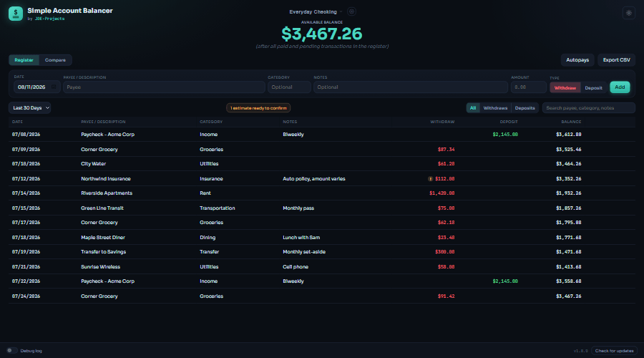Click the Date column header

[17, 122]
